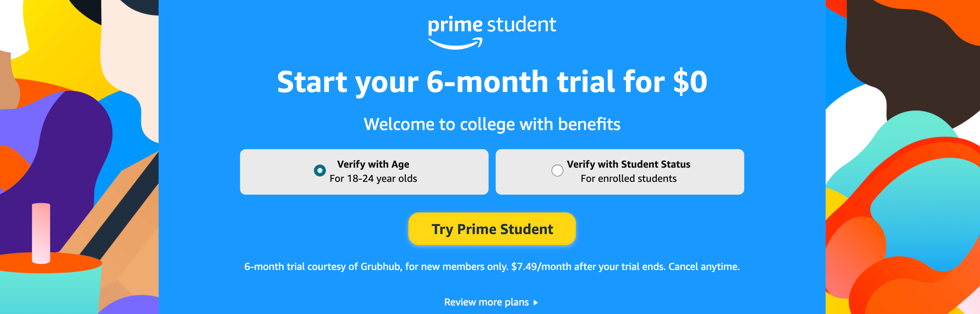Viewport: 980px width, 314px height.
Task: Click the Grubhub trial terms fine print
Action: point(492,266)
